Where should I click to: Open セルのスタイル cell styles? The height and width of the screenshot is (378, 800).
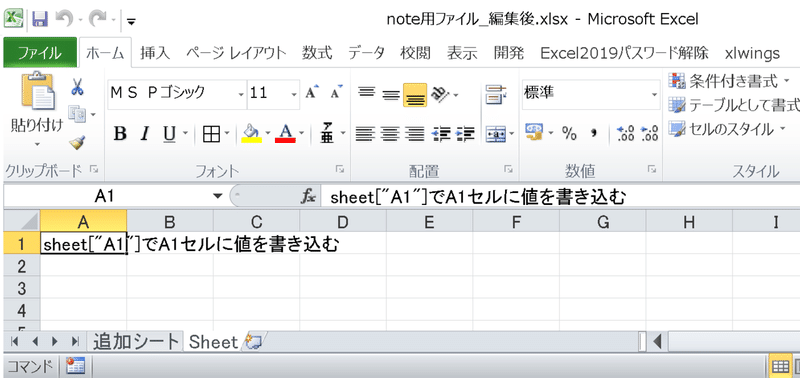(728, 129)
